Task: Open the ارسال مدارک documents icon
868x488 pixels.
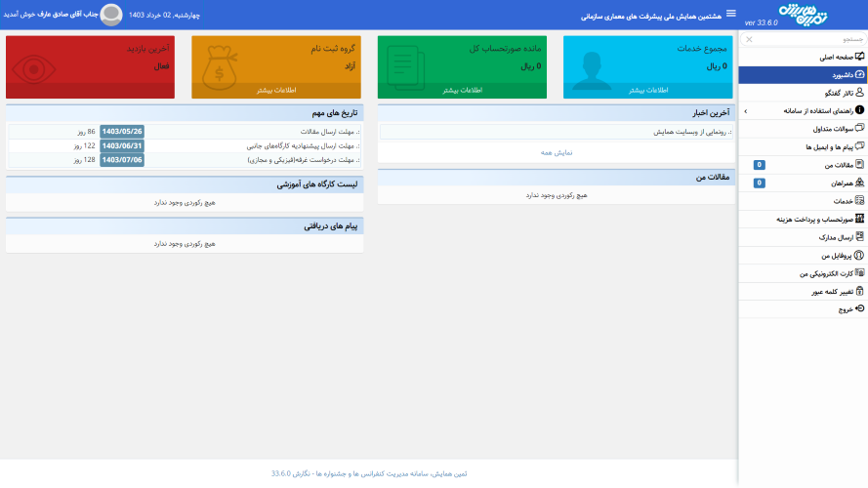Action: [859, 237]
